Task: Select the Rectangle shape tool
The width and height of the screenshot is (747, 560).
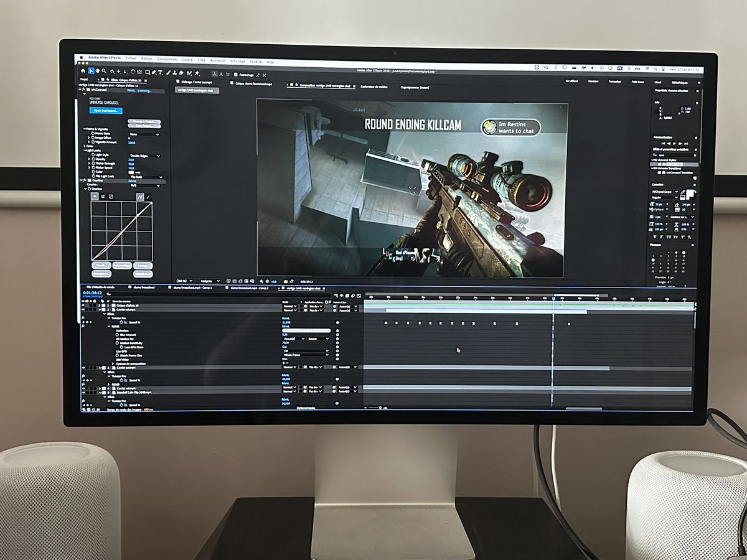Action: (x=147, y=72)
